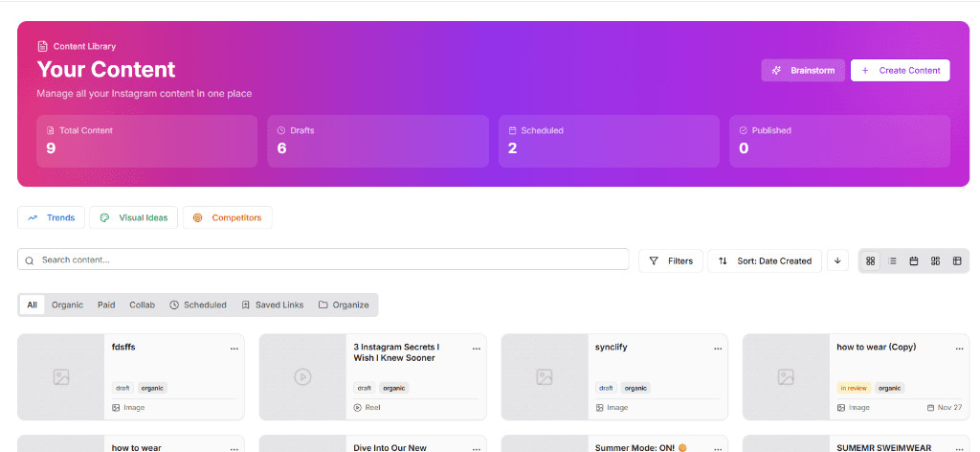Switch to calendar view layout

coord(914,260)
